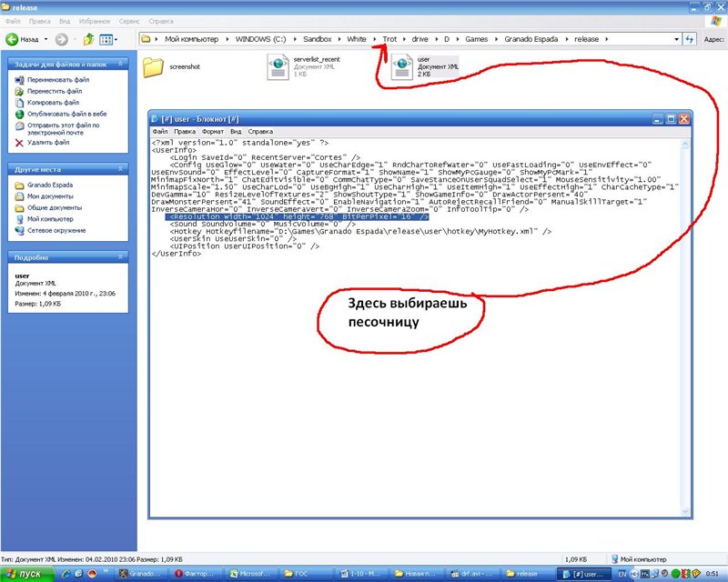Click the Hotkey filename line in Notepad

click(x=360, y=232)
